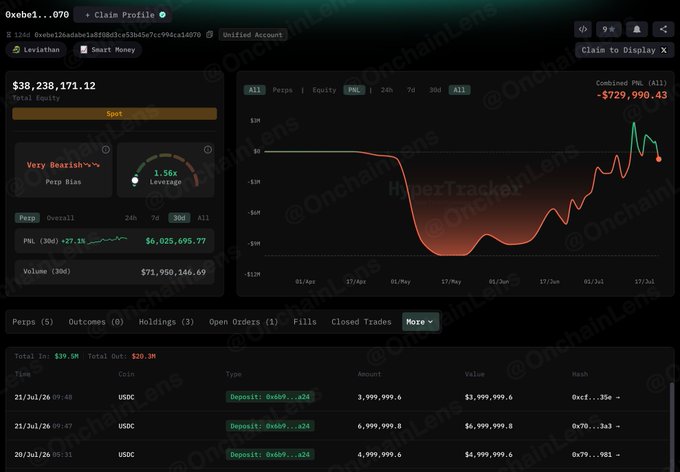The image size is (680, 472).
Task: Click the Type column header
Action: point(234,374)
